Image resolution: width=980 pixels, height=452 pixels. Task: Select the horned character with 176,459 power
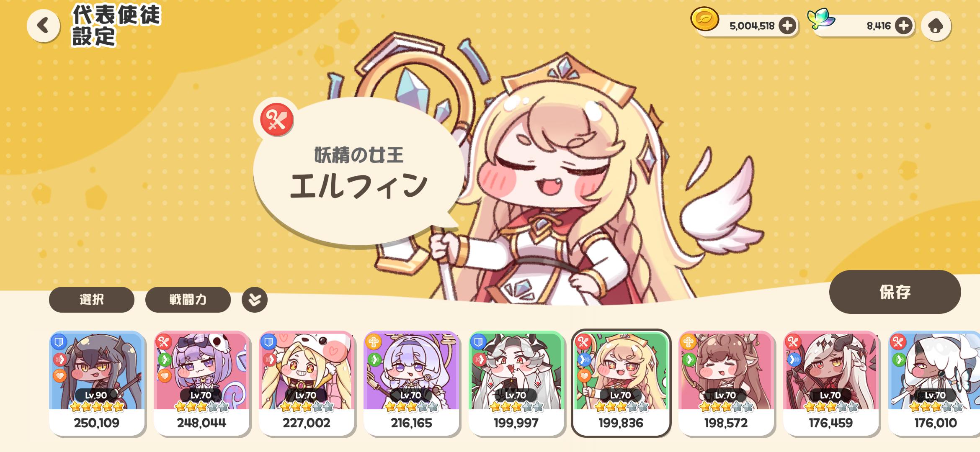pos(831,383)
